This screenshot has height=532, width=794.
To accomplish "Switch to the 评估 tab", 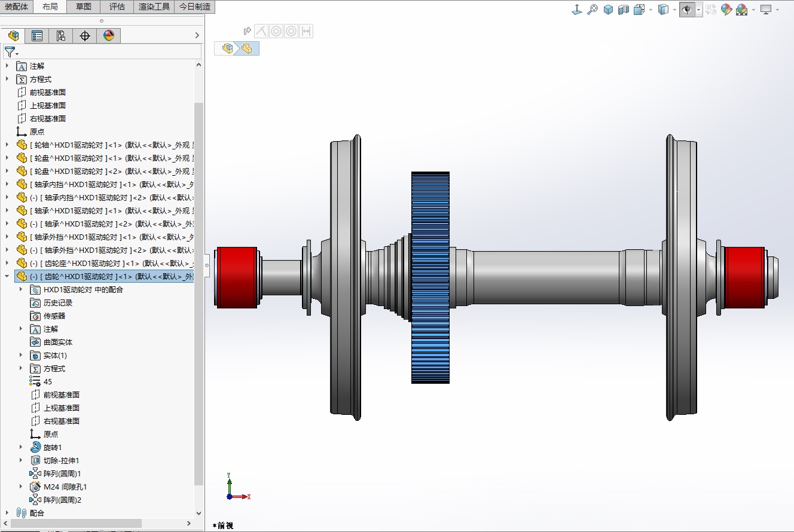I will pyautogui.click(x=117, y=7).
